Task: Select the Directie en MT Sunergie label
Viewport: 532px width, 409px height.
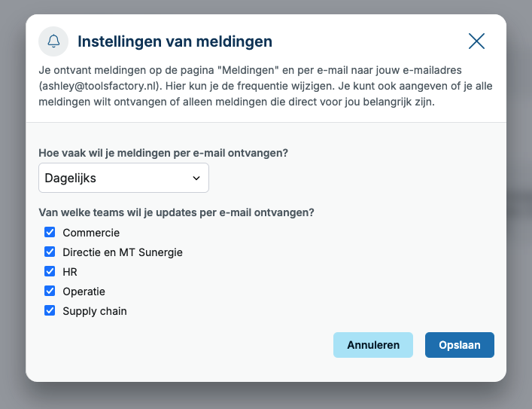Action: pos(123,252)
